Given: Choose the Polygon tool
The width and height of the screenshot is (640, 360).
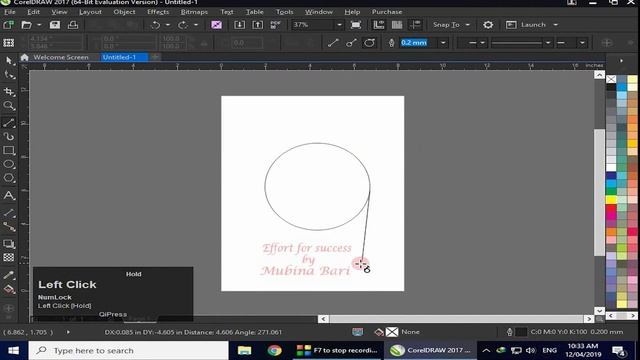Looking at the screenshot, I should [9, 178].
